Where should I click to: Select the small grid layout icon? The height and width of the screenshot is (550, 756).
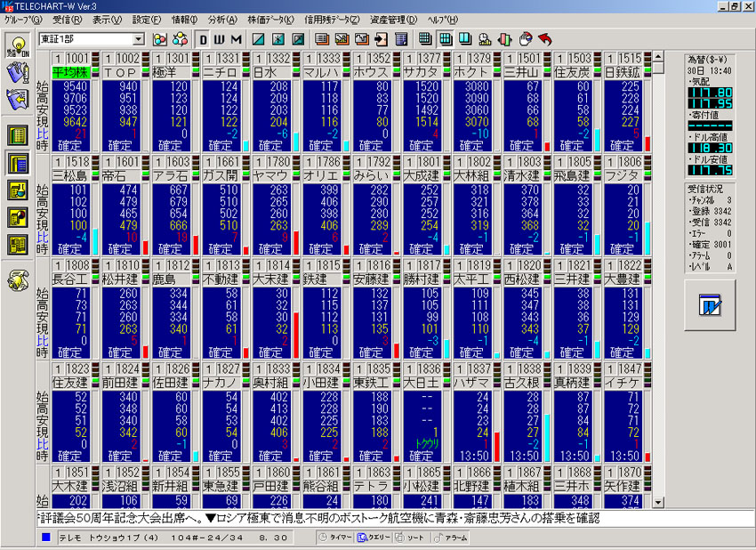[425, 39]
